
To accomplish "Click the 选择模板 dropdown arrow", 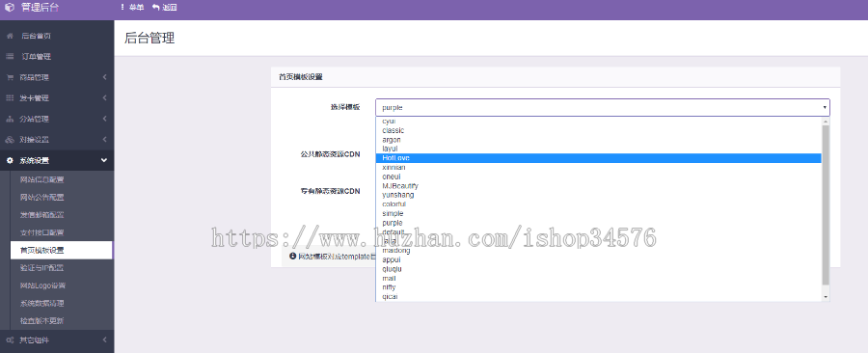I will coord(825,107).
